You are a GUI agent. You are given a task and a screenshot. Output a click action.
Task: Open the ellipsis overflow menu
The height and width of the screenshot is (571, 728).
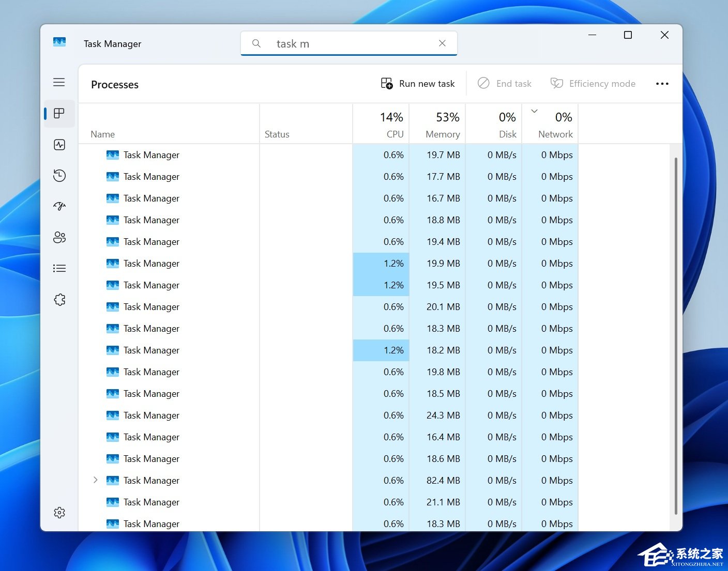point(662,83)
